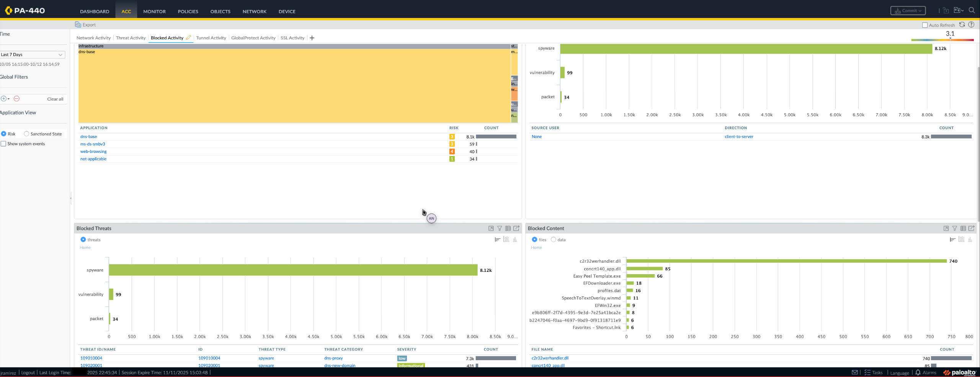Click the manual refresh icon
Screen dimensions: 980x377
point(962,25)
